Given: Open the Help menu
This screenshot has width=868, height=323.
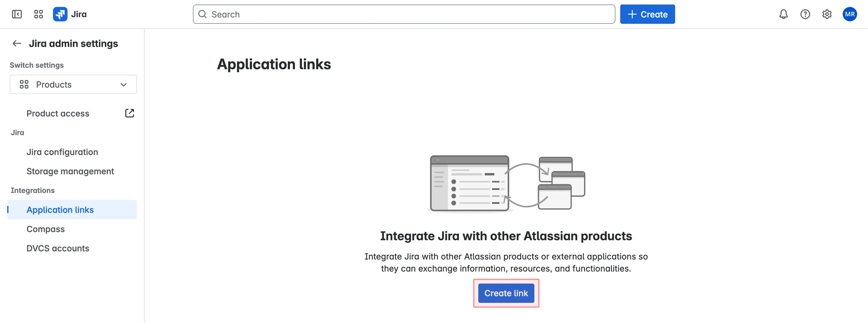Looking at the screenshot, I should tap(805, 14).
